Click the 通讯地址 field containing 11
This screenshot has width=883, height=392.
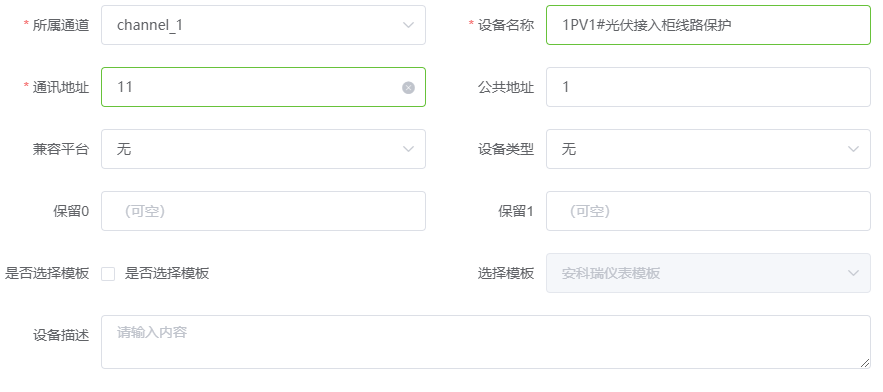[x=264, y=87]
